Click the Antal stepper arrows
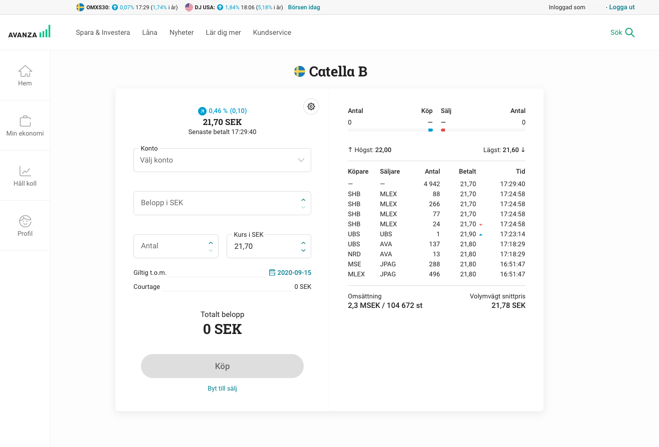Image resolution: width=659 pixels, height=447 pixels. (x=210, y=246)
